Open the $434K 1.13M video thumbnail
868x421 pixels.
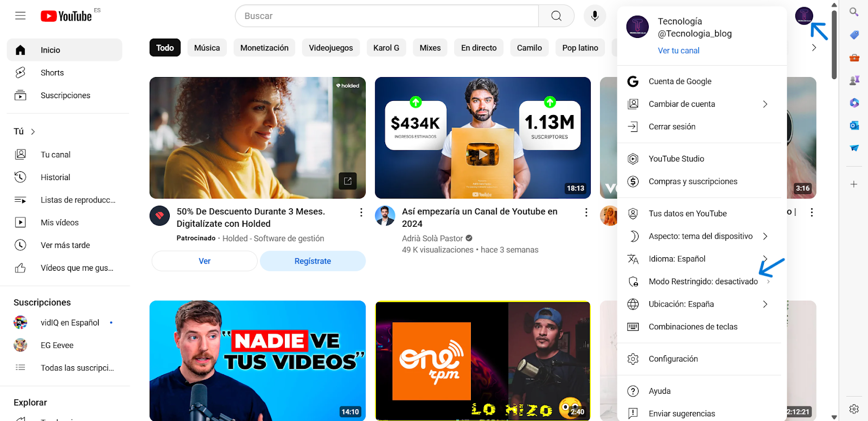click(483, 138)
